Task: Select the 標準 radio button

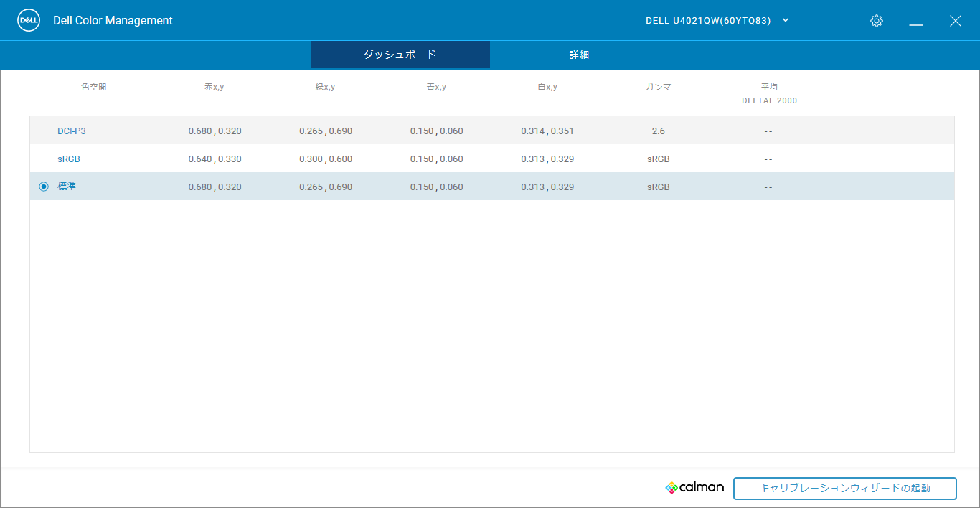Action: pyautogui.click(x=44, y=187)
